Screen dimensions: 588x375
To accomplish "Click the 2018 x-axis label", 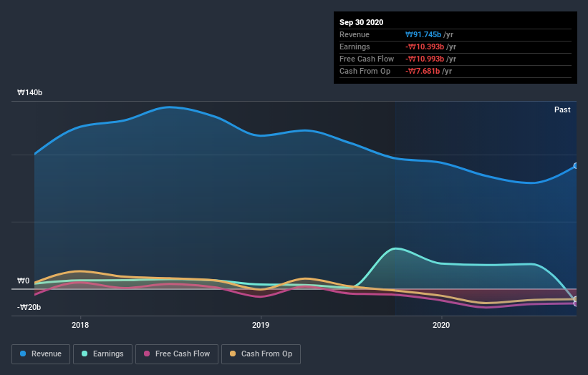I will tap(80, 325).
